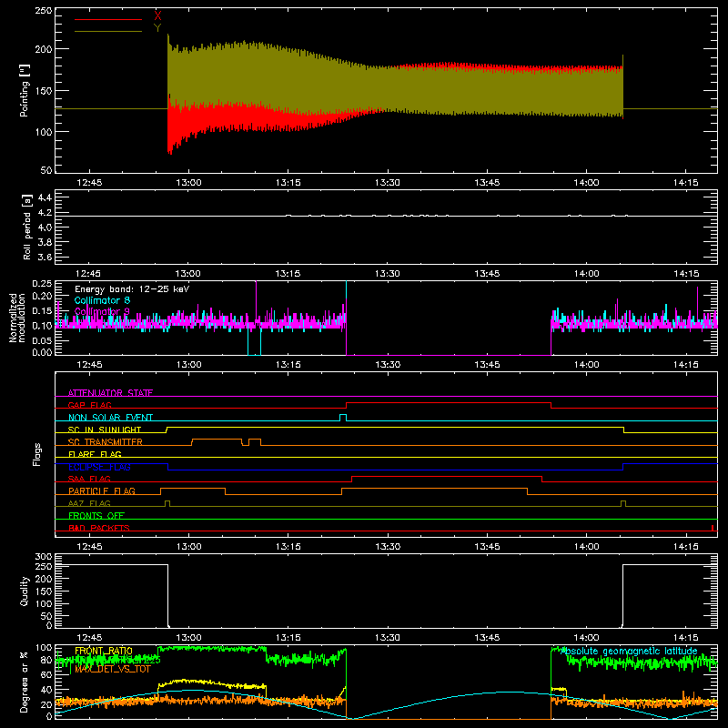Select the SC_IN_SUNLIGHT flag label
The width and height of the screenshot is (728, 728).
click(x=105, y=430)
